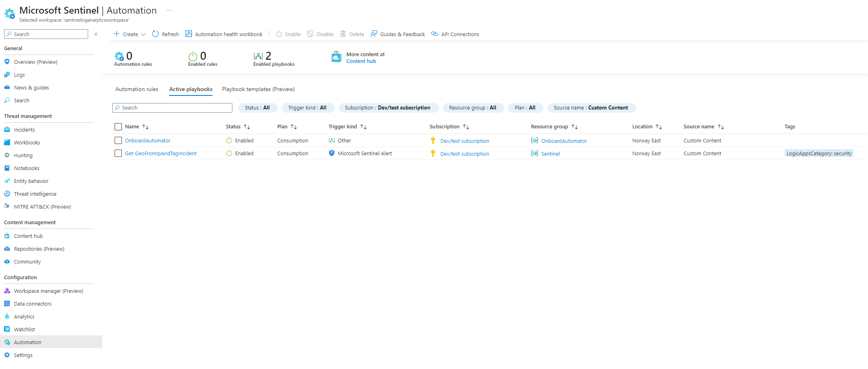Open Guides & Feedback
Image resolution: width=868 pixels, height=369 pixels.
click(x=398, y=34)
